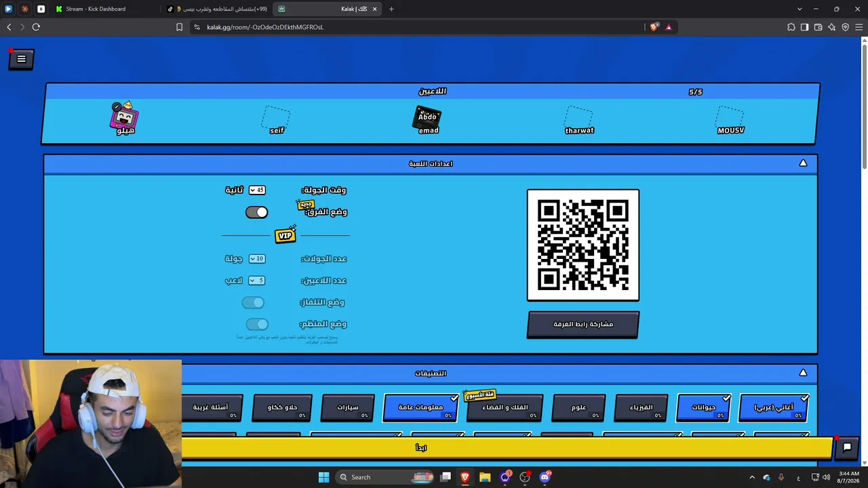Click the هيلو player avatar

[x=125, y=118]
